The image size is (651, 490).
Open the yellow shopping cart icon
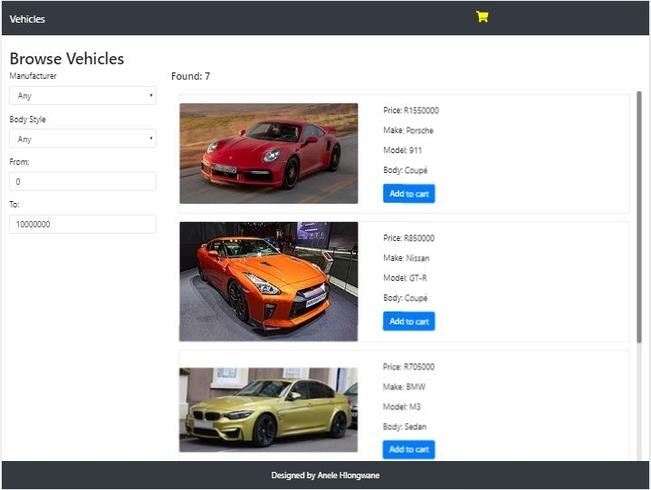click(x=482, y=17)
